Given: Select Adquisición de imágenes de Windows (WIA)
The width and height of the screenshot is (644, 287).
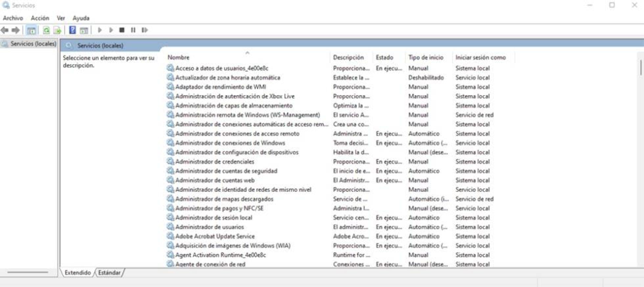Looking at the screenshot, I should [x=233, y=246].
